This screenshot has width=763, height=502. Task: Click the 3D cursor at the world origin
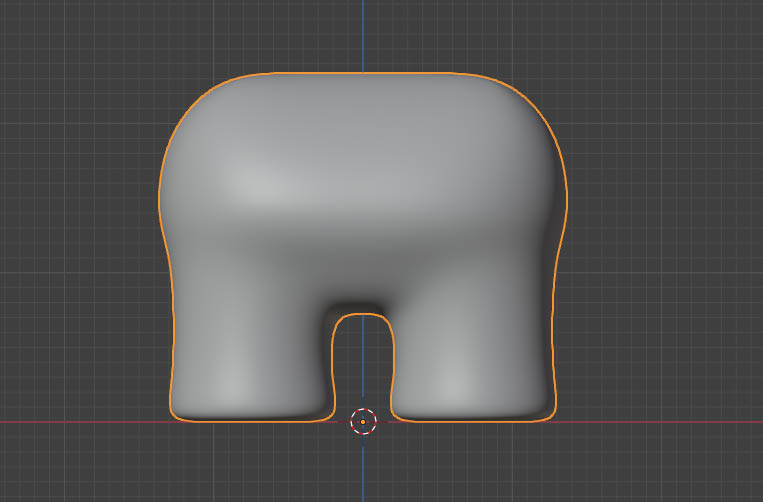pos(363,421)
